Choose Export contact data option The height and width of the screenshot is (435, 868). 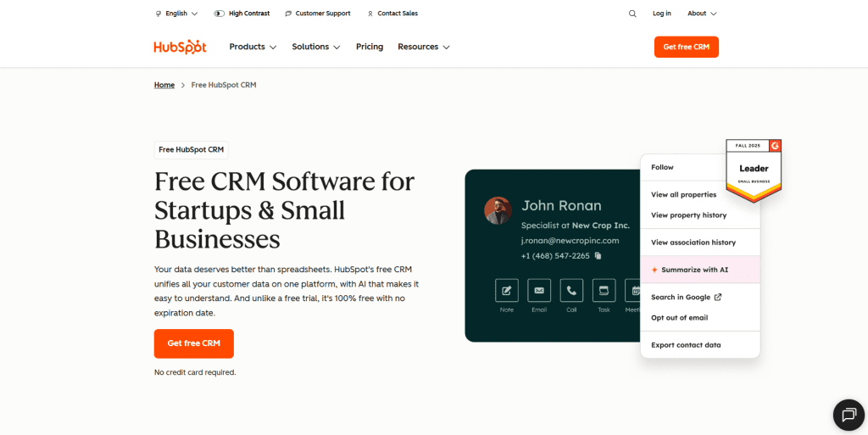(686, 345)
